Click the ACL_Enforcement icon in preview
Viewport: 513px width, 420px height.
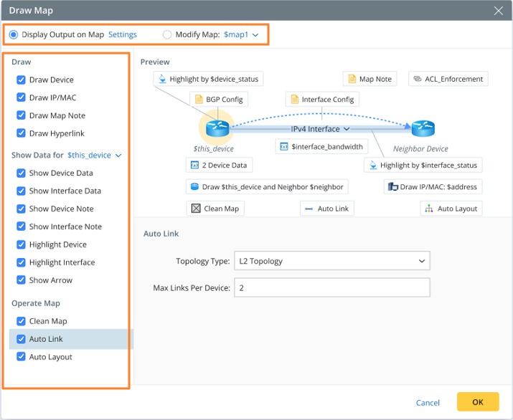tap(418, 79)
